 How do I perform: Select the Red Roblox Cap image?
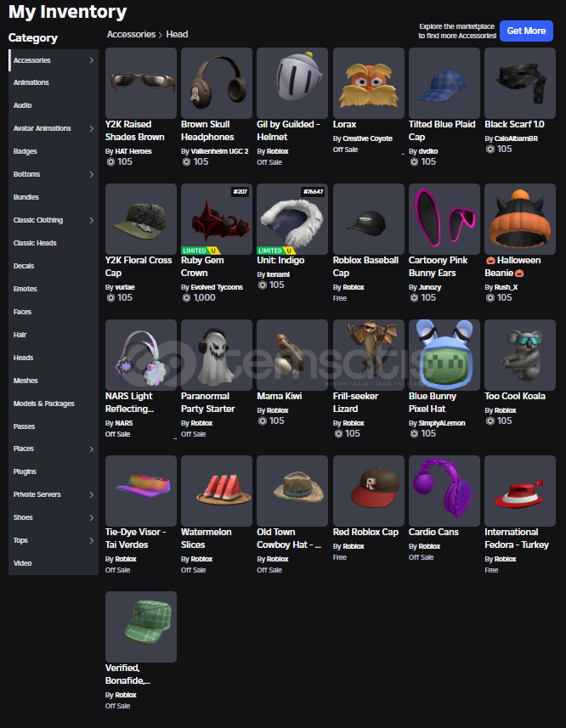tap(369, 491)
